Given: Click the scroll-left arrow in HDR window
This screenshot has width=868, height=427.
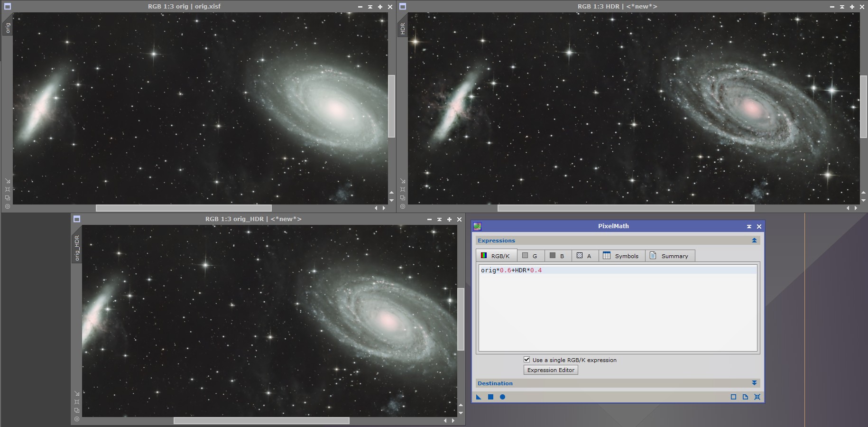Looking at the screenshot, I should point(848,208).
